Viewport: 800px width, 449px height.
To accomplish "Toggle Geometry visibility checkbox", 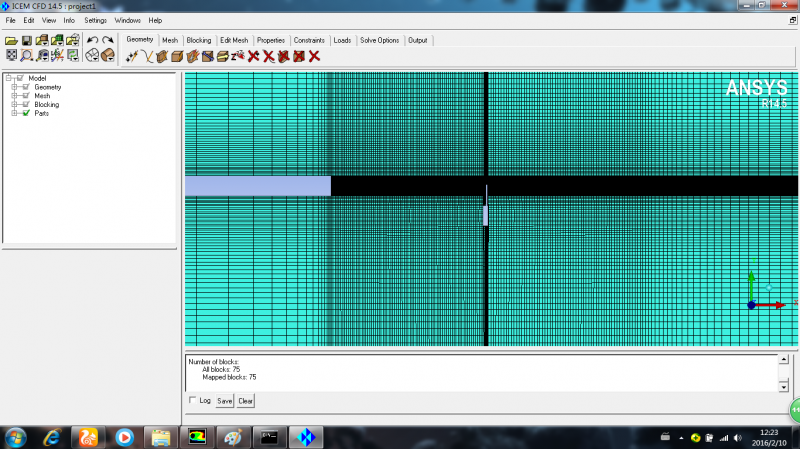I will [x=26, y=87].
